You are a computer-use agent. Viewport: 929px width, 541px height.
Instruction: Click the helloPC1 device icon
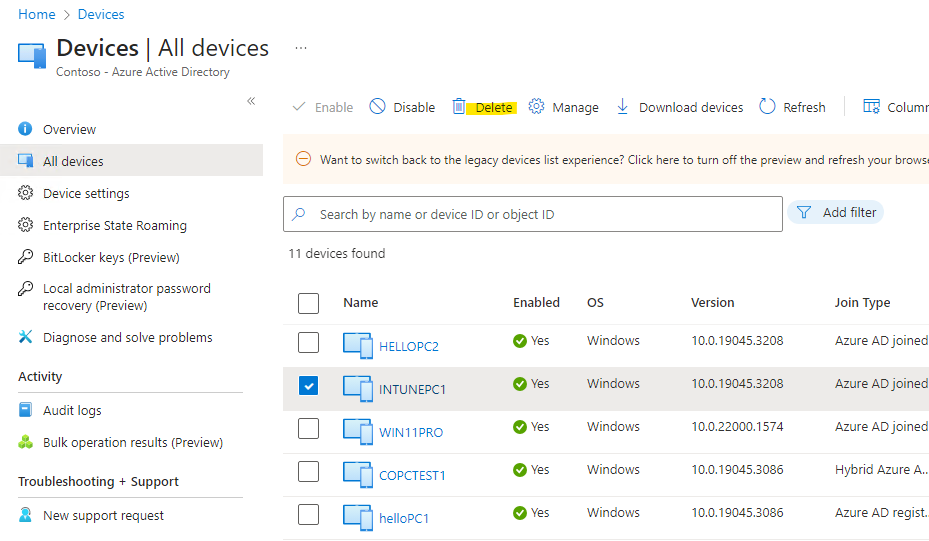358,517
